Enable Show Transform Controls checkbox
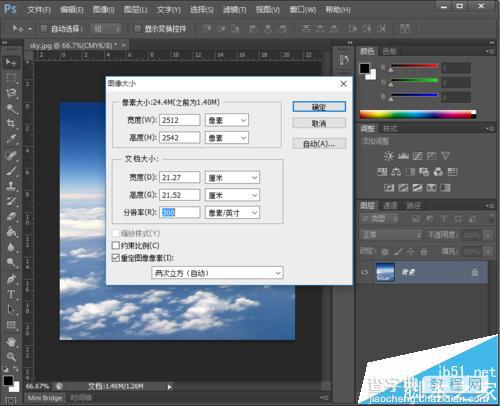Screen dimensions: 500x406 pos(137,29)
